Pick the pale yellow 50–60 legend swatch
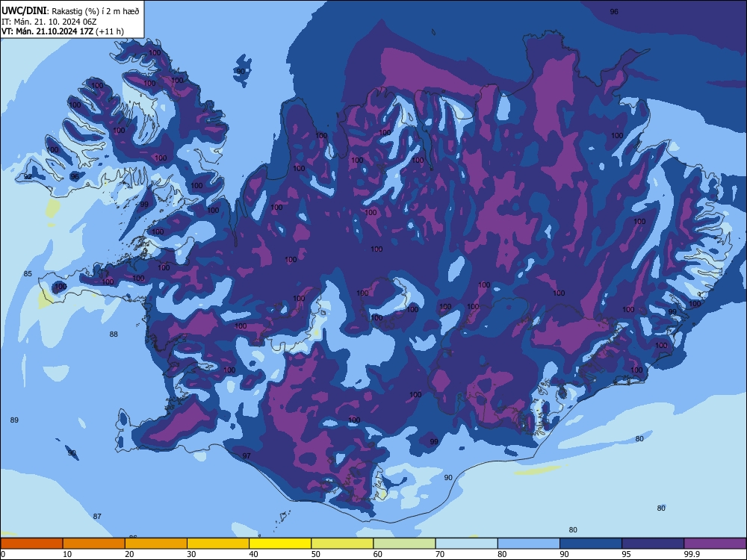 coord(343,544)
